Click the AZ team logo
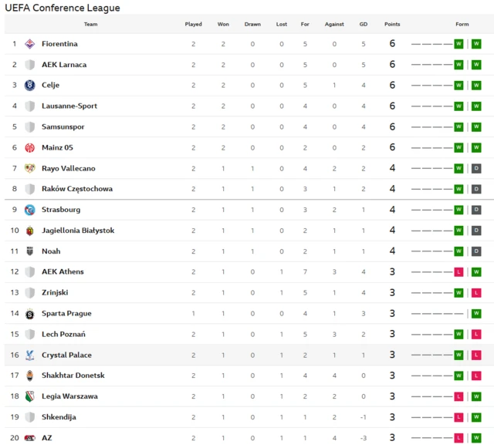The height and width of the screenshot is (448, 494). pyautogui.click(x=30, y=438)
